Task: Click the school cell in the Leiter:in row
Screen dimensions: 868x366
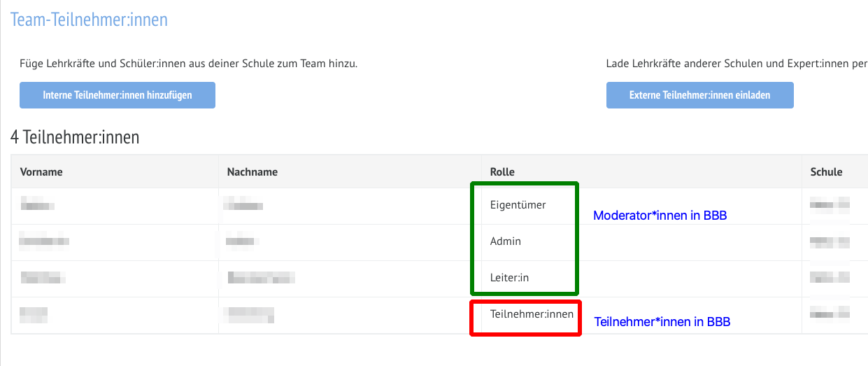Action: (x=830, y=278)
